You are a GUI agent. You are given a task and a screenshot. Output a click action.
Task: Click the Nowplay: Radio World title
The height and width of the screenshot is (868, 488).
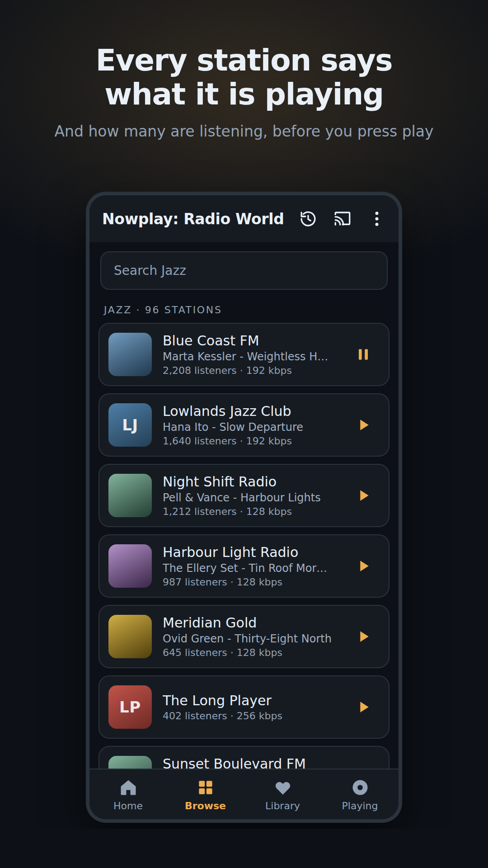click(x=193, y=219)
